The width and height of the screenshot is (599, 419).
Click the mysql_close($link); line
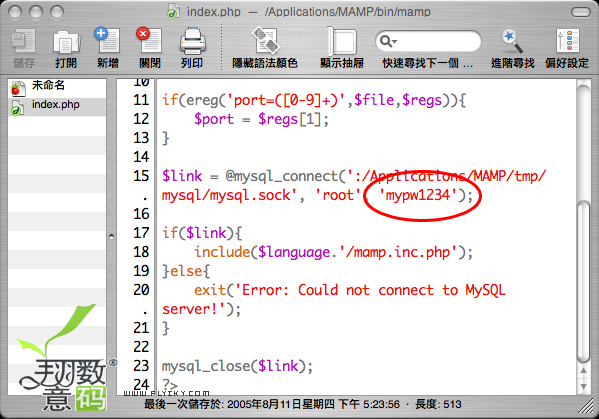(x=237, y=366)
